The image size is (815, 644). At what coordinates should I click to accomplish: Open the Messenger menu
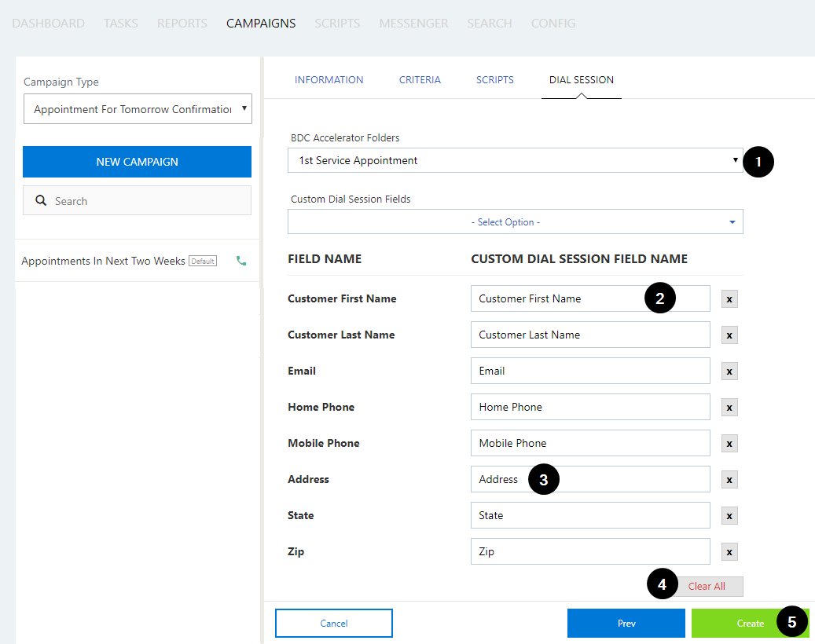[413, 24]
